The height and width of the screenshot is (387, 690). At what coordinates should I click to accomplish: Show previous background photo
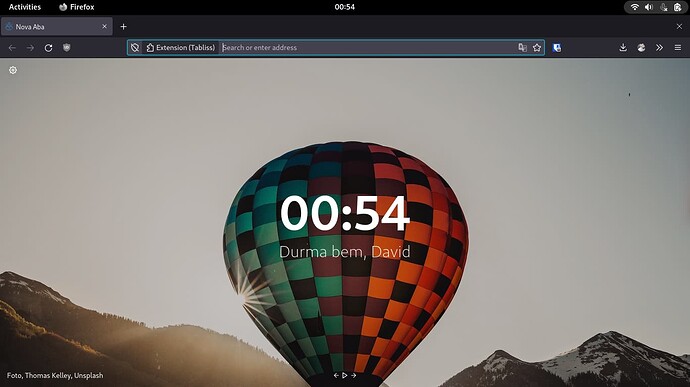click(x=336, y=376)
